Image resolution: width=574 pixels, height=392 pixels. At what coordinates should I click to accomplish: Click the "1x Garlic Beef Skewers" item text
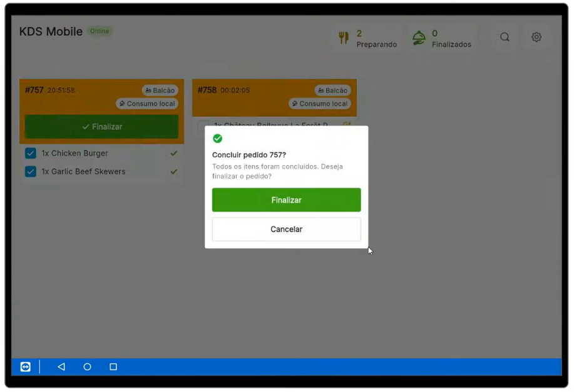click(x=83, y=171)
